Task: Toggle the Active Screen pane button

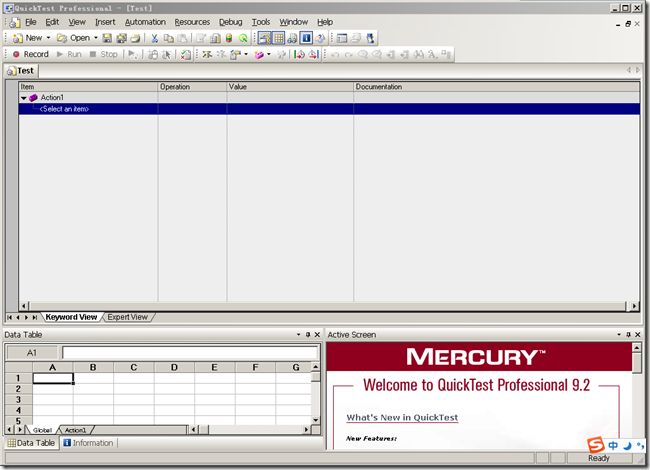Action: tap(264, 38)
